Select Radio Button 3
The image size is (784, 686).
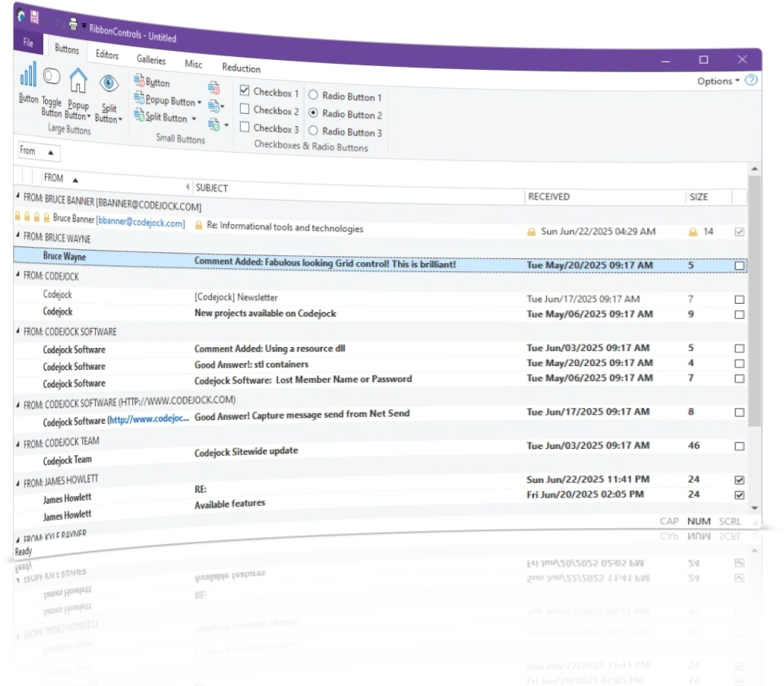(312, 131)
